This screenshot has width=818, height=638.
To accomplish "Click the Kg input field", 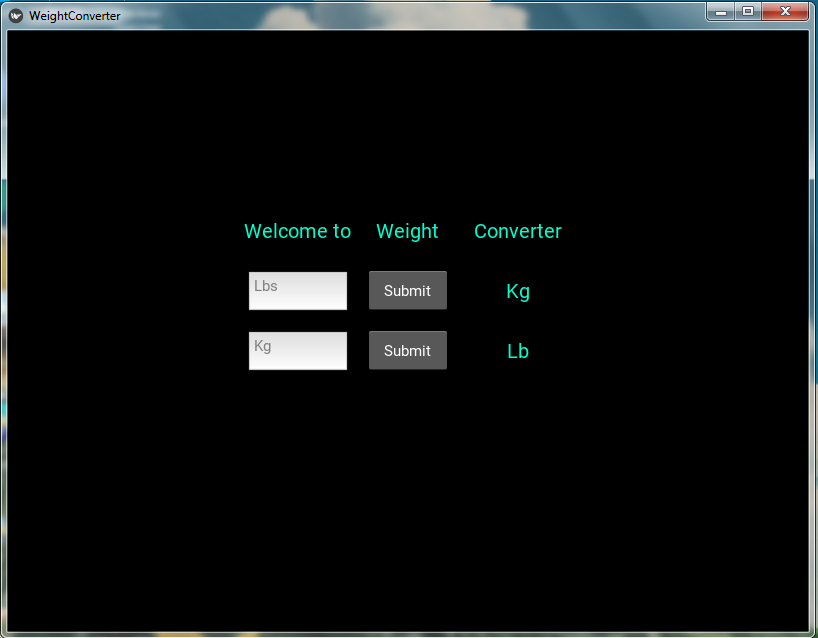I will pyautogui.click(x=297, y=350).
